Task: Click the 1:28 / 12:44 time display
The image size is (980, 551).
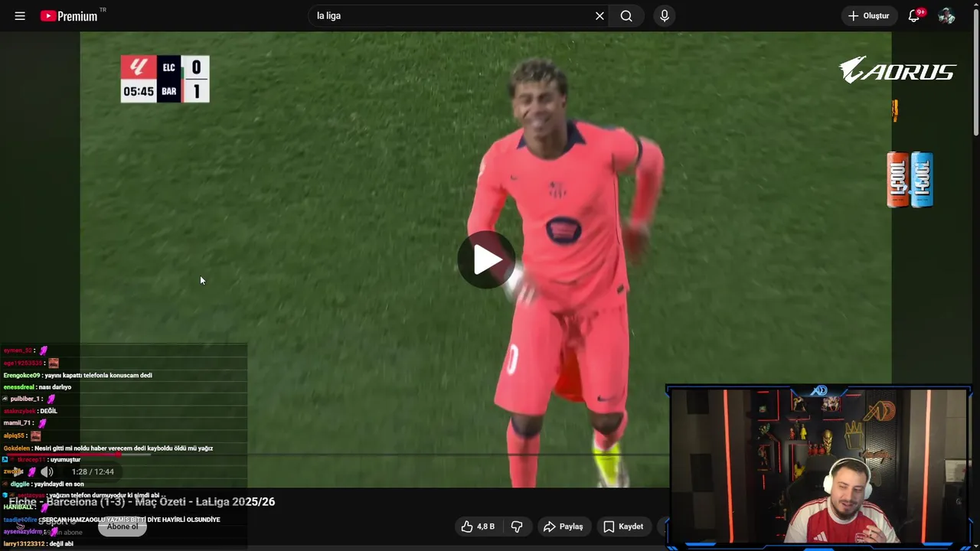Action: coord(93,472)
